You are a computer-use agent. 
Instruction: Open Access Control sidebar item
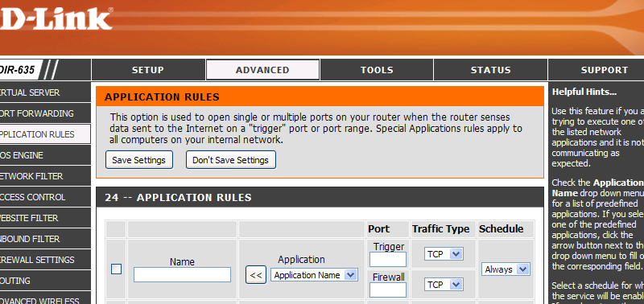[x=45, y=197]
